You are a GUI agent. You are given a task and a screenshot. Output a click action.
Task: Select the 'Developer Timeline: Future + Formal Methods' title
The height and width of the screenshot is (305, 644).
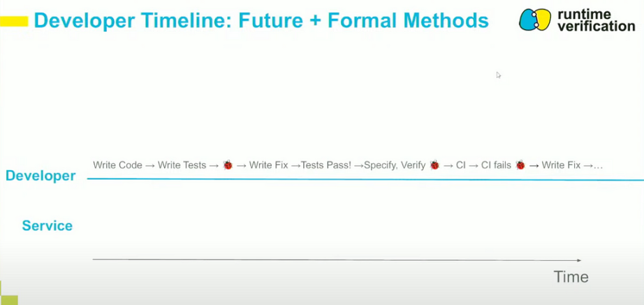point(261,20)
